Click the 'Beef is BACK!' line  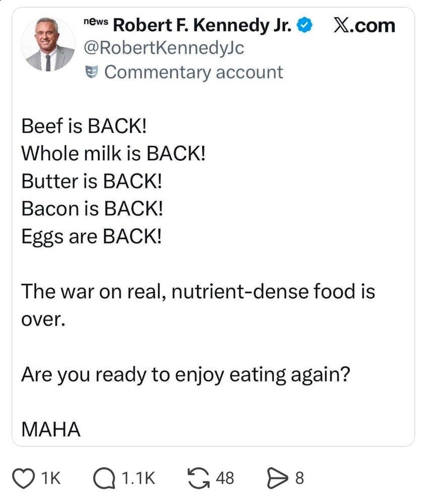[84, 126]
